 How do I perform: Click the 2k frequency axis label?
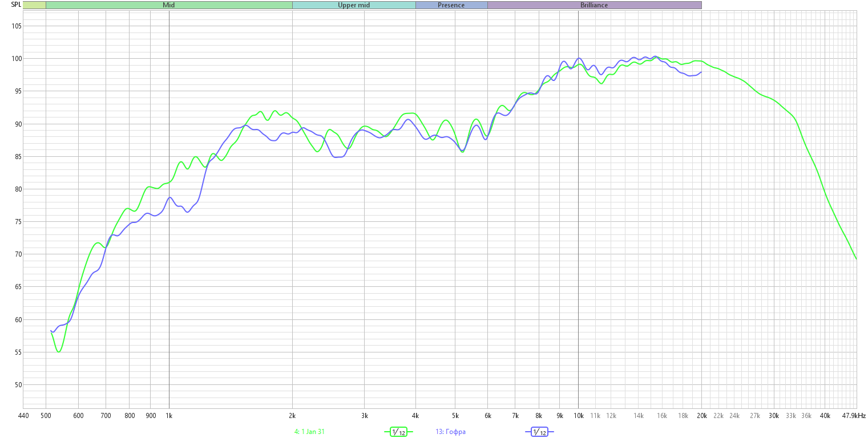click(292, 416)
